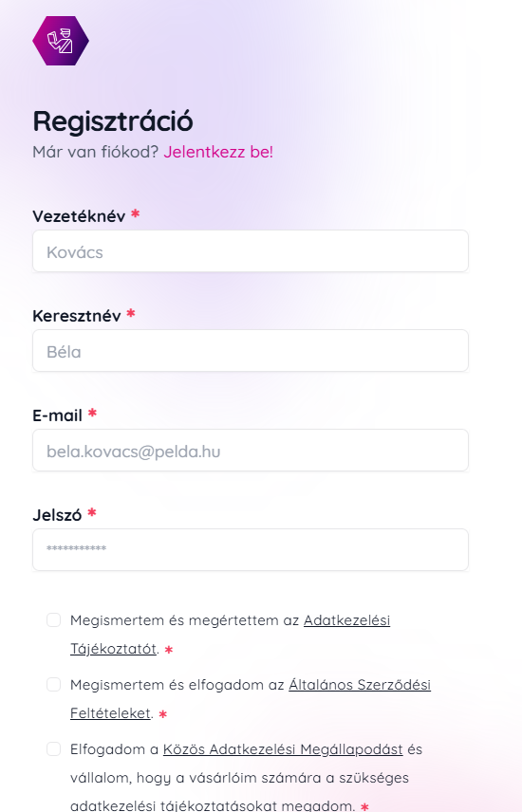Focus the Vezetéknév input field
The width and height of the screenshot is (522, 812).
click(x=251, y=251)
